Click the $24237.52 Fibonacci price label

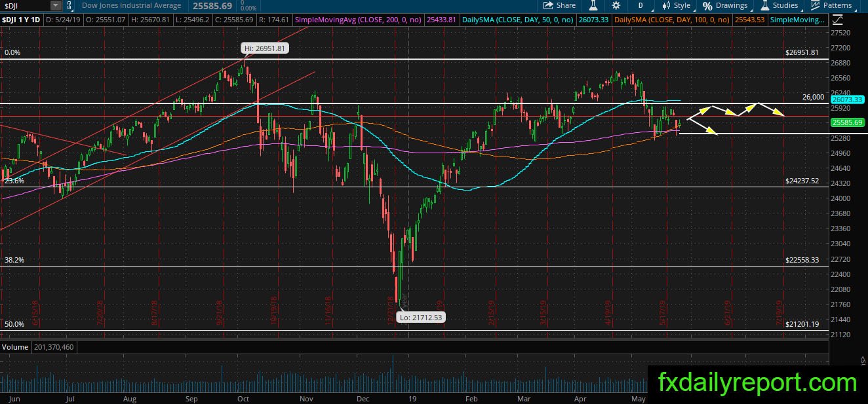click(x=802, y=181)
